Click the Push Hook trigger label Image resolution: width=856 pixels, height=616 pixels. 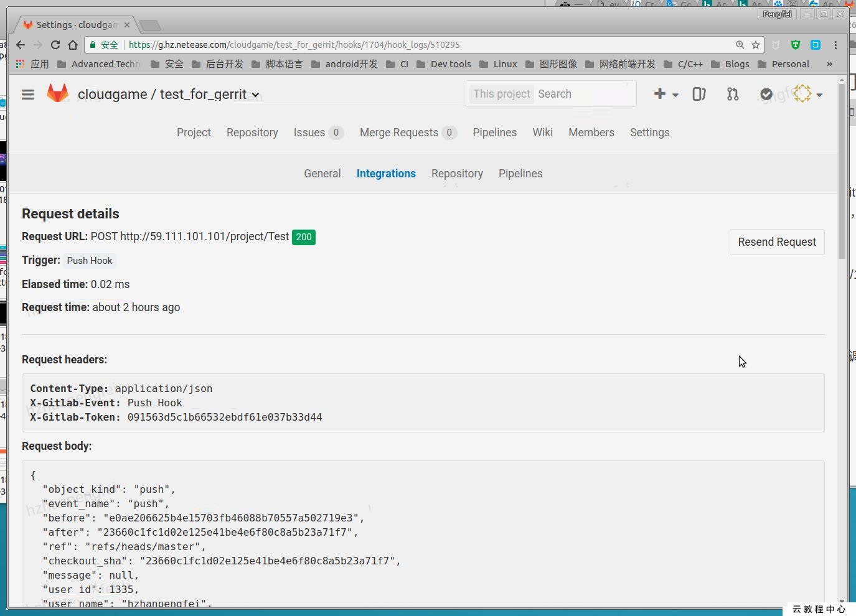point(90,261)
